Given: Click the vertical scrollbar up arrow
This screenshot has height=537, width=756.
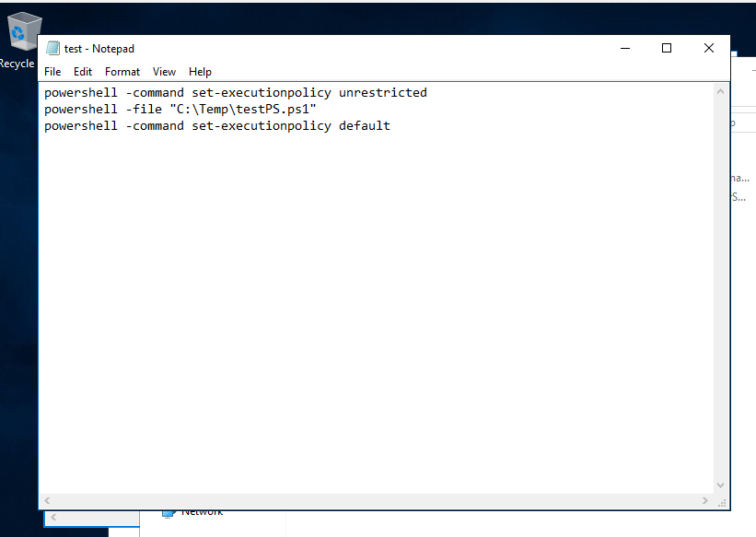Looking at the screenshot, I should tap(721, 91).
